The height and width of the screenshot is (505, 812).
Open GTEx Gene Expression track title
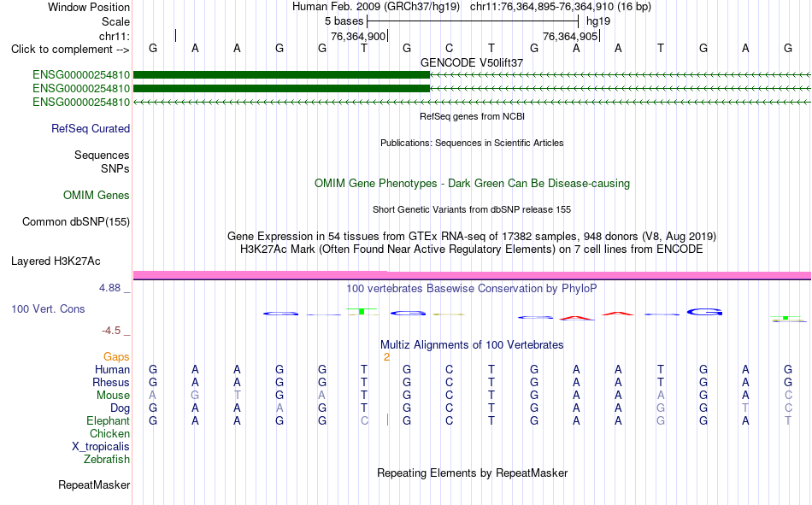(472, 236)
